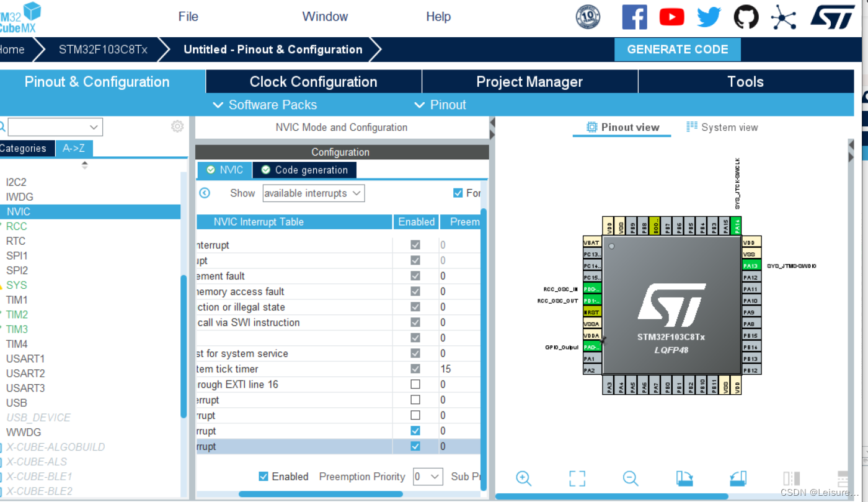The height and width of the screenshot is (502, 868).
Task: Rotate chip counter-clockwise icon
Action: [x=738, y=478]
